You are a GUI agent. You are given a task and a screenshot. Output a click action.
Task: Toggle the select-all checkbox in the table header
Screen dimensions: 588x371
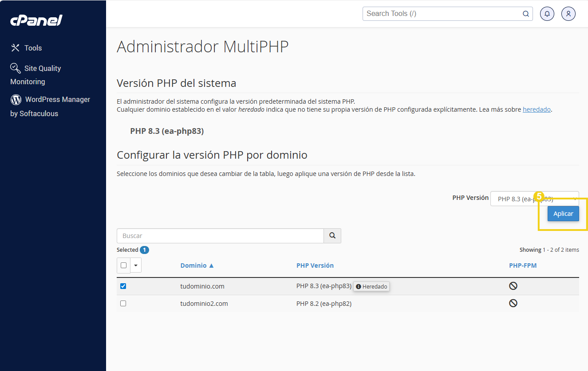point(123,265)
